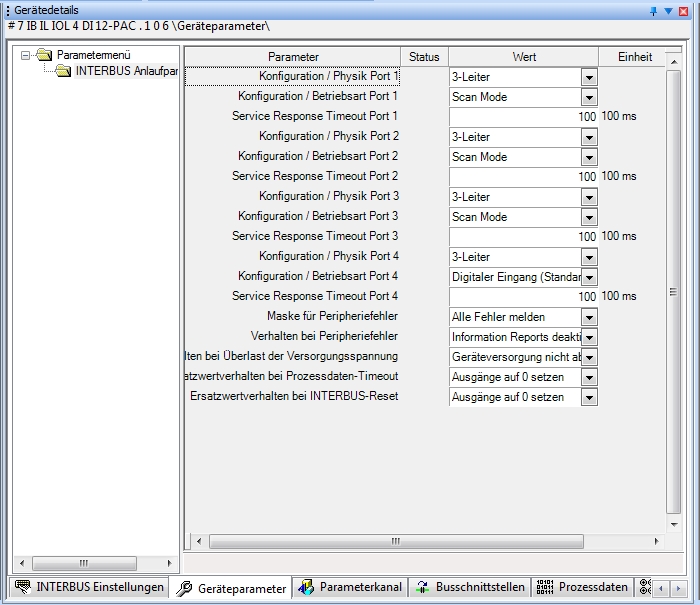Click the Wert column header

pos(524,57)
